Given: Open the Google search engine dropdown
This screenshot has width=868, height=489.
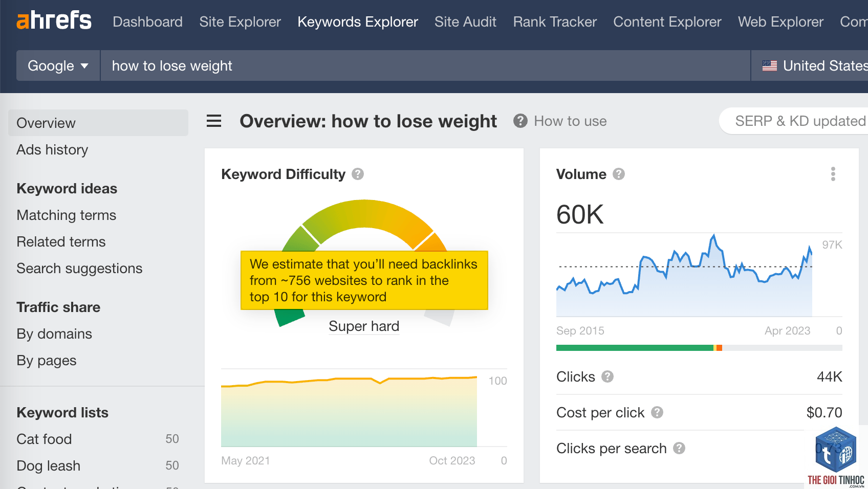Looking at the screenshot, I should click(x=58, y=65).
